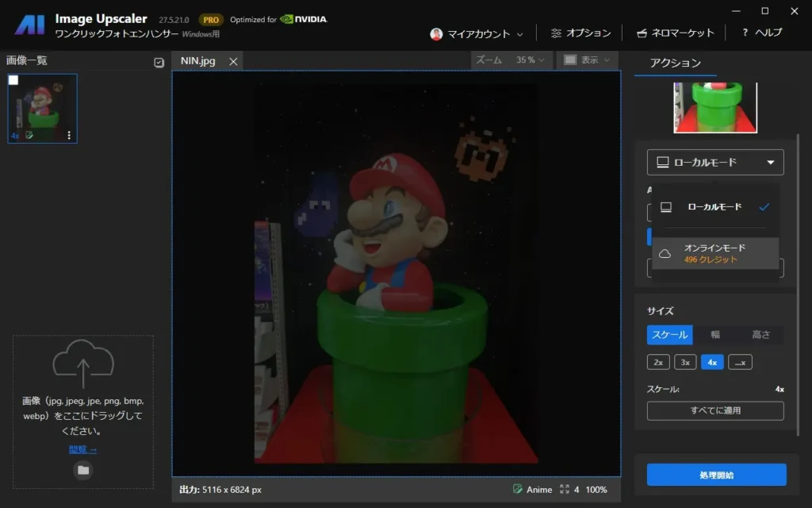
Task: Open the three-dot menu on the NIN.jpg thumbnail
Action: [69, 135]
